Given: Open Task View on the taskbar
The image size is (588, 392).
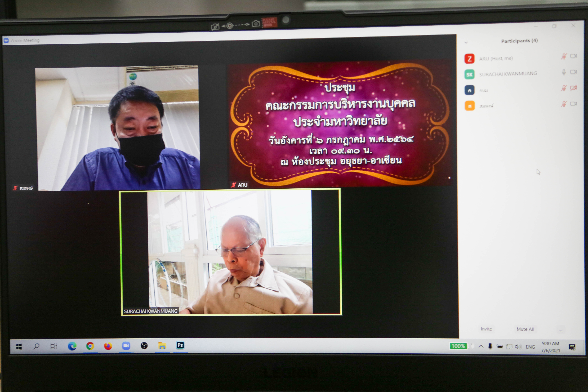Looking at the screenshot, I should (x=53, y=346).
